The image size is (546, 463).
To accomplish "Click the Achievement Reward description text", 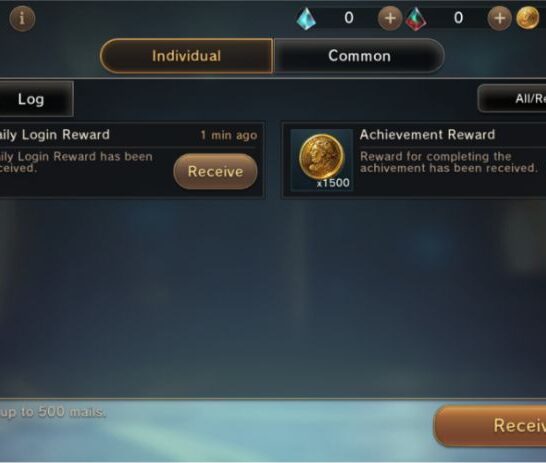I will [x=448, y=162].
